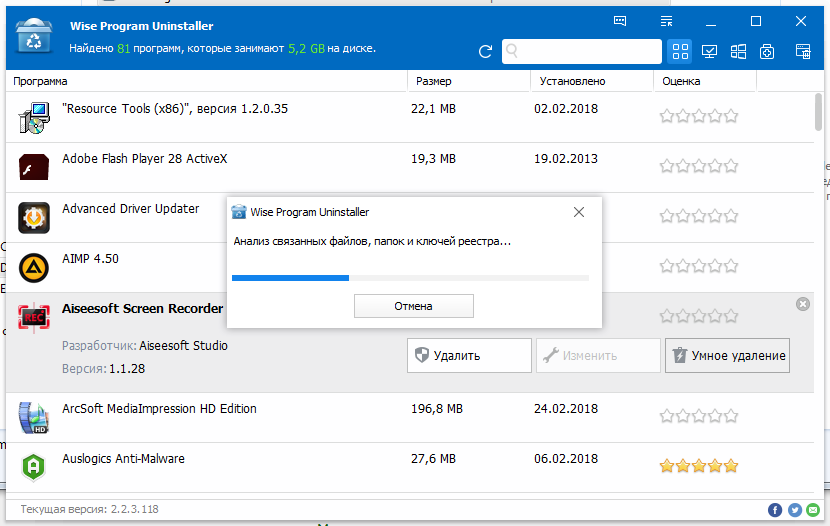The image size is (830, 526).
Task: Click the Wise Program Uninstaller logo icon
Action: pyautogui.click(x=33, y=36)
